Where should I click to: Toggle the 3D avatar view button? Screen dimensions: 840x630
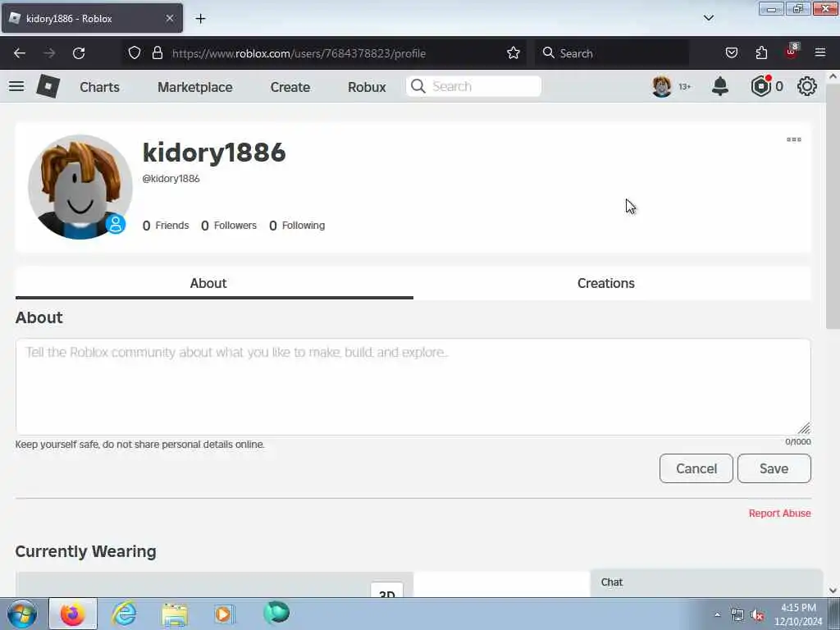click(x=387, y=591)
